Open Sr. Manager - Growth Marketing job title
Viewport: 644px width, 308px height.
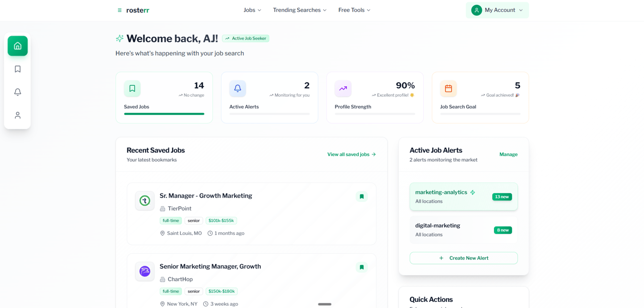206,196
